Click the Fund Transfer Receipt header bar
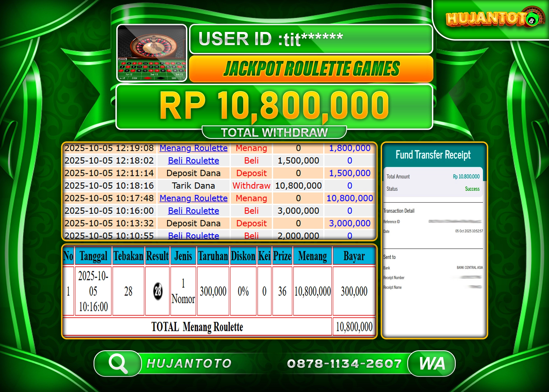Image resolution: width=549 pixels, height=392 pixels. [x=433, y=155]
